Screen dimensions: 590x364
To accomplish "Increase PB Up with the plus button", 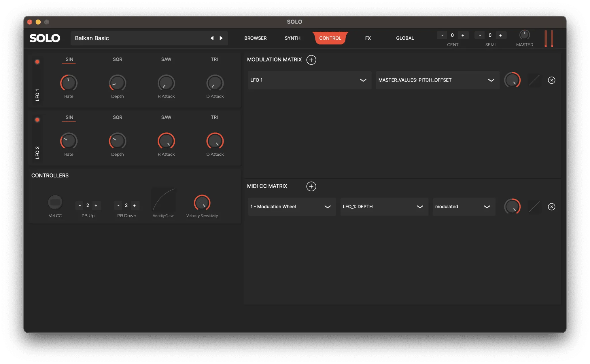I will [96, 205].
